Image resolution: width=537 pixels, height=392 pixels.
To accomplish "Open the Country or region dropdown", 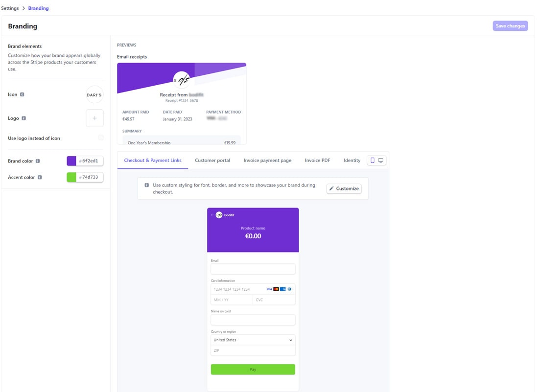I will pos(253,340).
